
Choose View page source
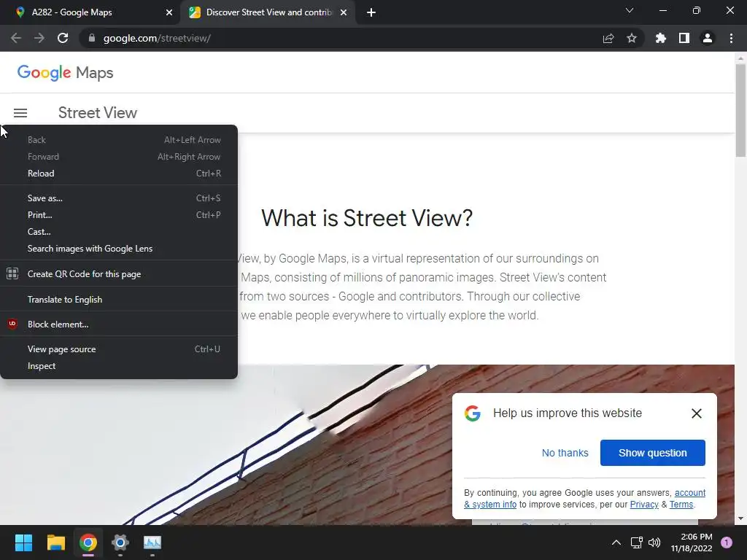(119, 349)
